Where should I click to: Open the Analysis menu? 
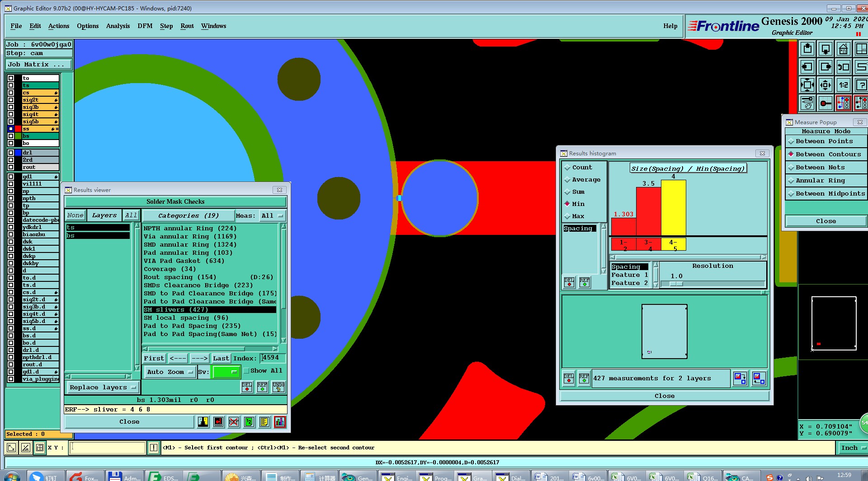pyautogui.click(x=118, y=26)
